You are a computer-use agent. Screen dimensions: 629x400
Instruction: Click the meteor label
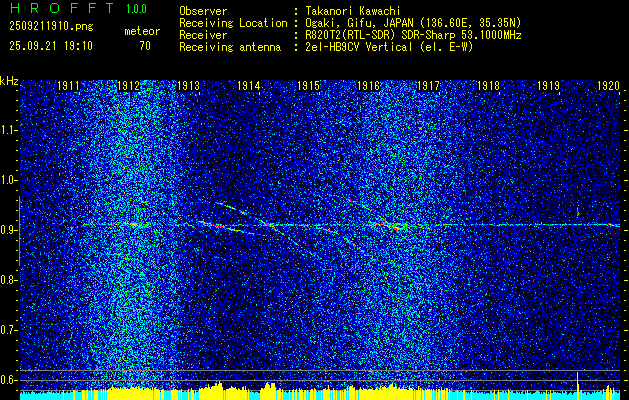click(142, 31)
